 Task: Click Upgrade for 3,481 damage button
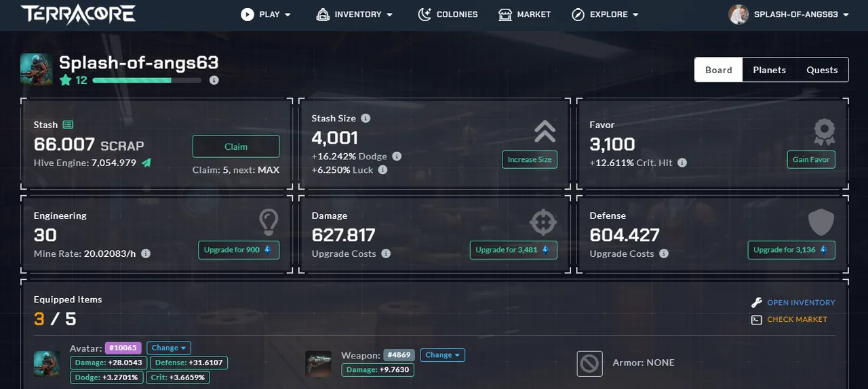click(x=513, y=250)
